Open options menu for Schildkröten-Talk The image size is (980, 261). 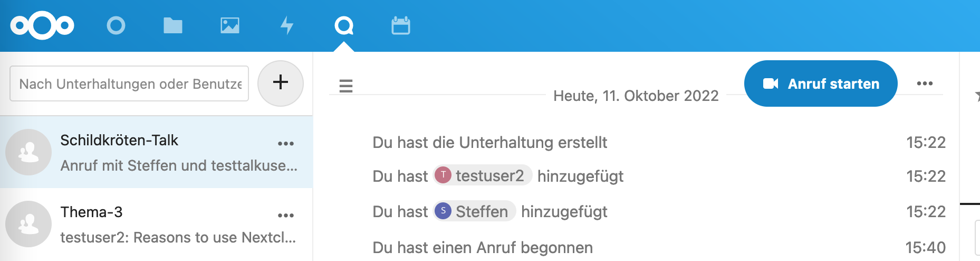click(286, 143)
